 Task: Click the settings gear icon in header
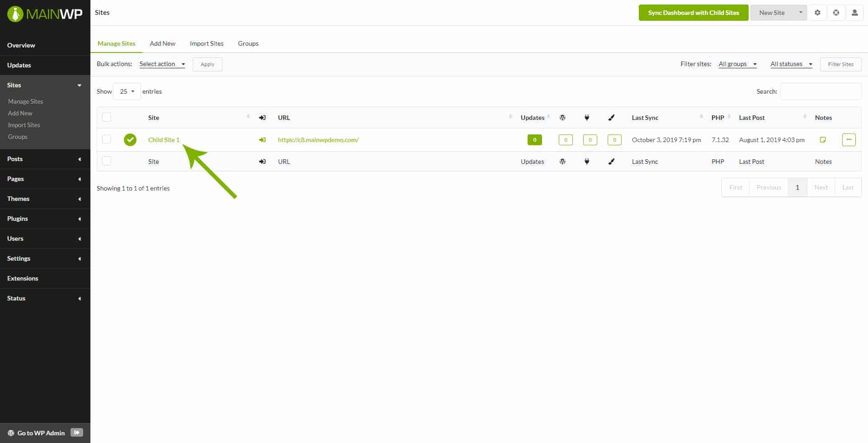click(817, 13)
